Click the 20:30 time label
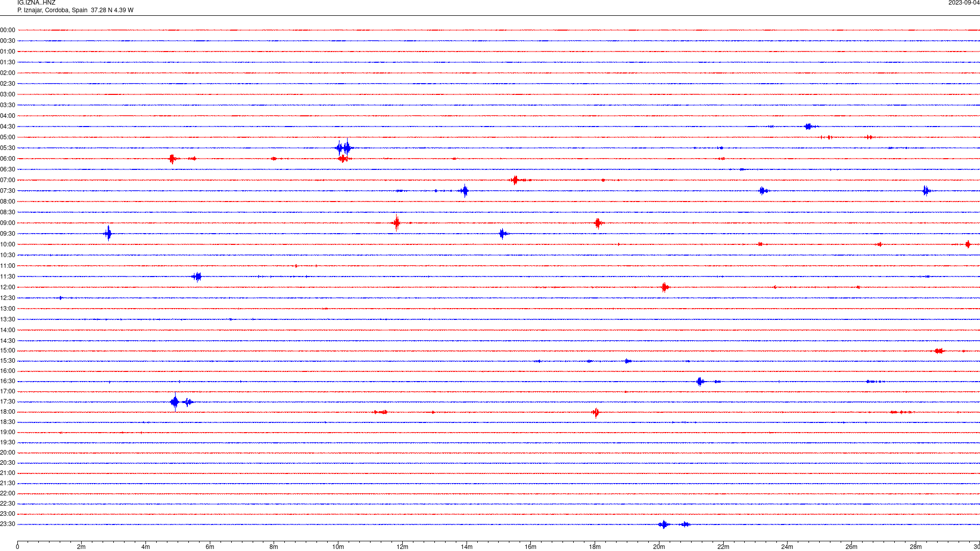Viewport: 980px width, 551px height. (x=8, y=463)
